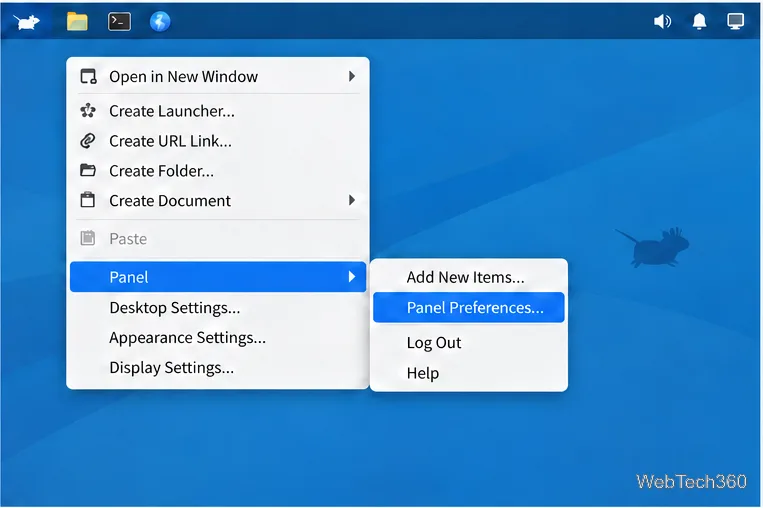
Task: Open Help from Panel submenu
Action: click(469, 373)
